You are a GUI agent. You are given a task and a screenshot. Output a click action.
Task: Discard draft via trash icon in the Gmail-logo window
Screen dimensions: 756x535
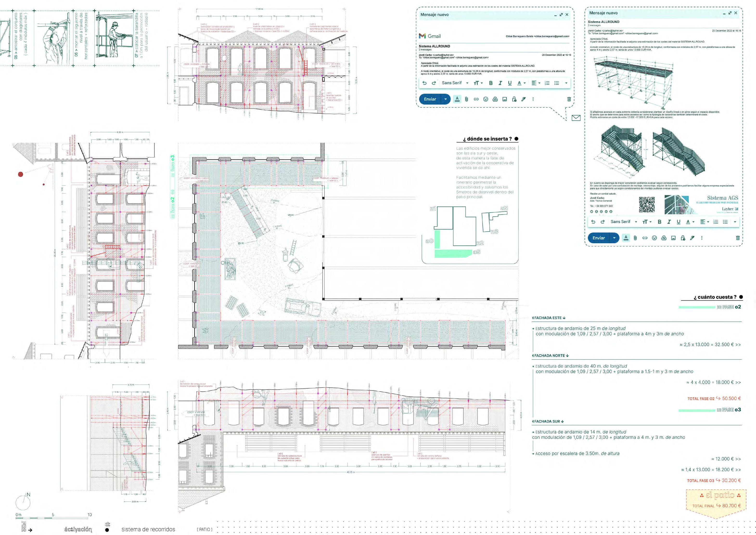(569, 99)
